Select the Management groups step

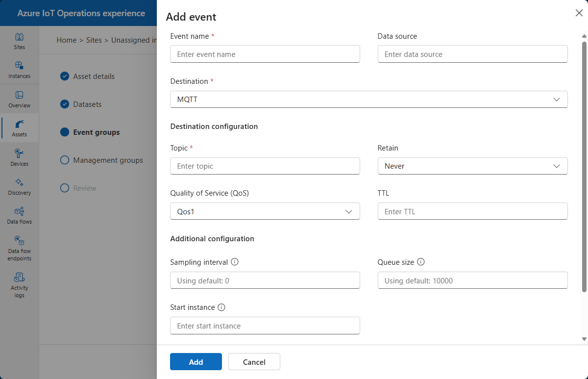(108, 160)
